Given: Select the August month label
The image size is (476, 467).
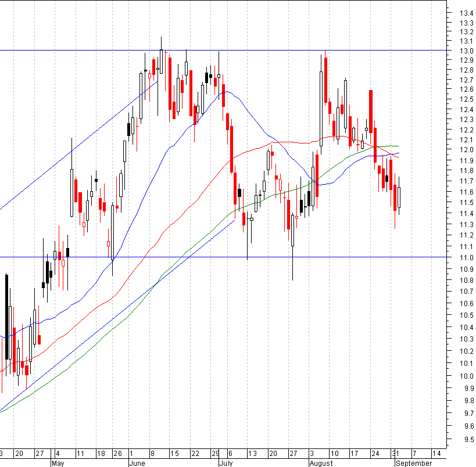Looking at the screenshot, I should click(x=321, y=464).
